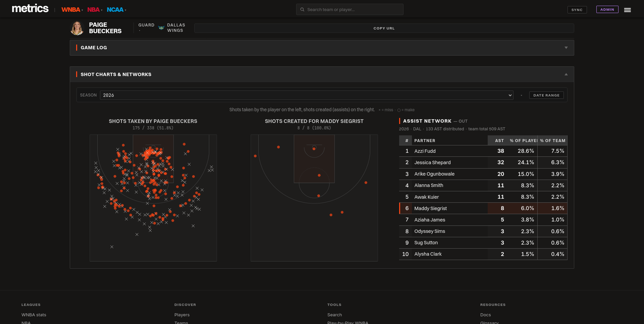Click the Dallas Wings team link
The image size is (644, 324).
point(176,28)
